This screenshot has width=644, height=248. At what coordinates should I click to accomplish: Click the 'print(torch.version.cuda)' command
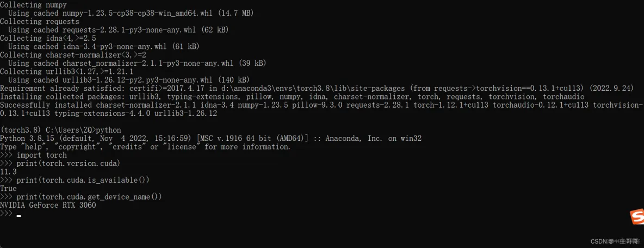coord(60,163)
